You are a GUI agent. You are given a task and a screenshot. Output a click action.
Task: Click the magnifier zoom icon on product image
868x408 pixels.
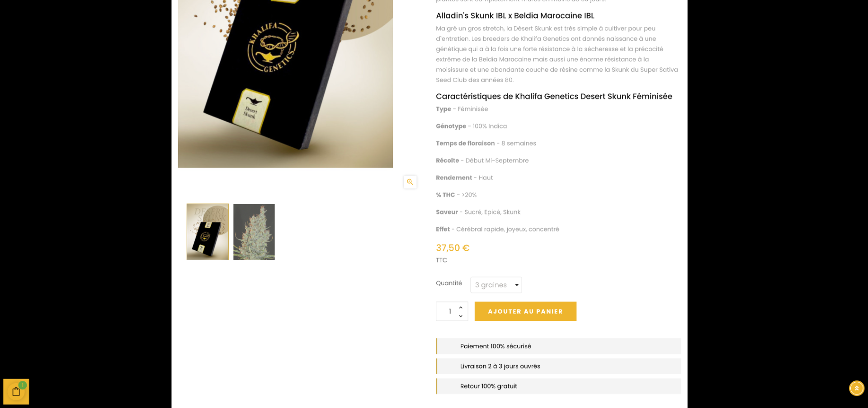(x=410, y=182)
